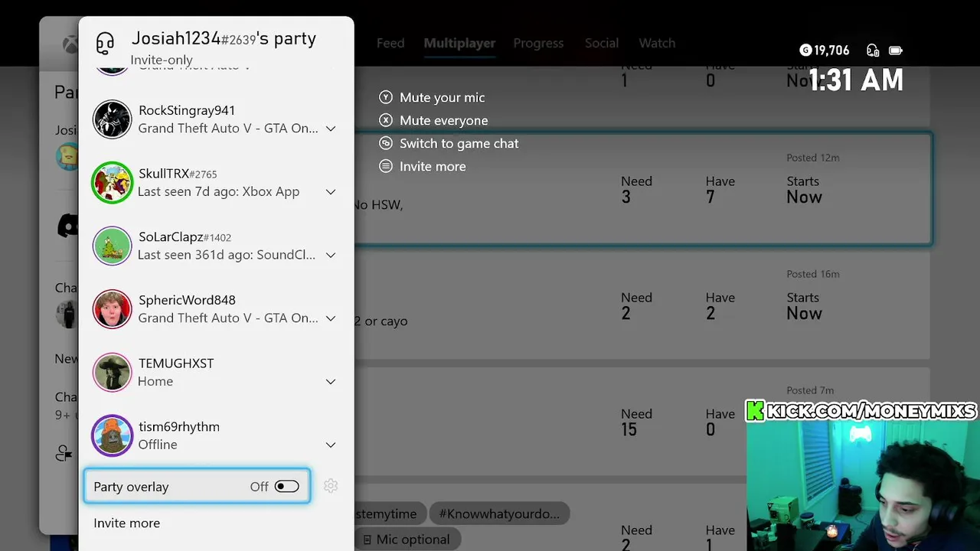
Task: Open the post needing 3 players
Action: pyautogui.click(x=643, y=189)
